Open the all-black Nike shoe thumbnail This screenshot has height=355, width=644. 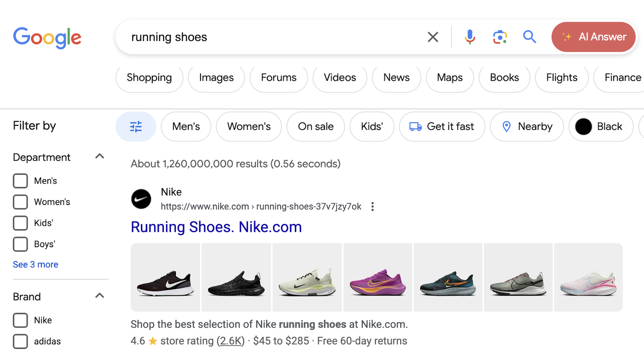[236, 277]
